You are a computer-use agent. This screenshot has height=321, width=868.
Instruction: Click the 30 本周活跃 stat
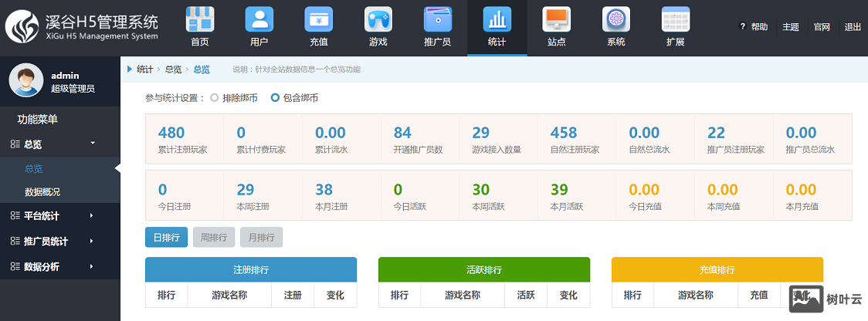click(x=499, y=196)
